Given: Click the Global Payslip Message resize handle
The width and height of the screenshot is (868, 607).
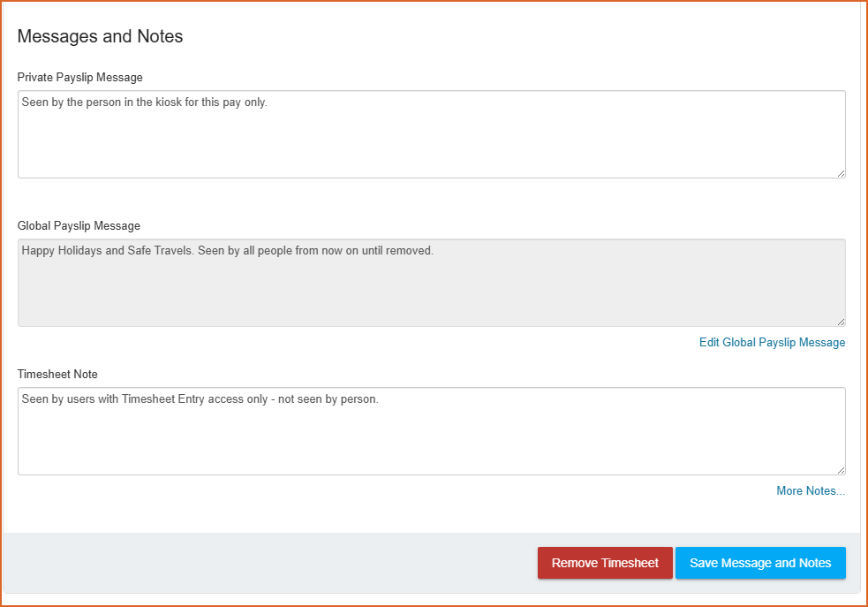Looking at the screenshot, I should [x=841, y=322].
